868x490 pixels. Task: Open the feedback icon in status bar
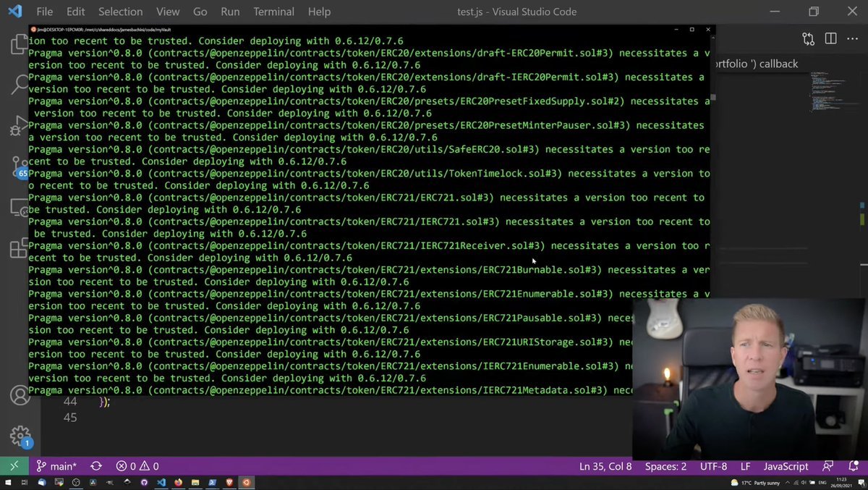pyautogui.click(x=827, y=466)
